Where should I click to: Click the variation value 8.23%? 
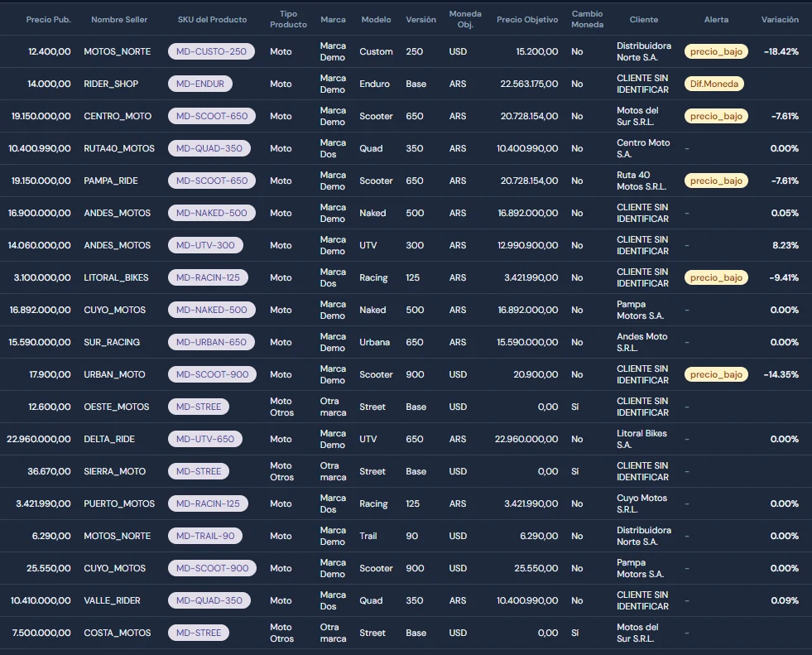[x=786, y=245]
